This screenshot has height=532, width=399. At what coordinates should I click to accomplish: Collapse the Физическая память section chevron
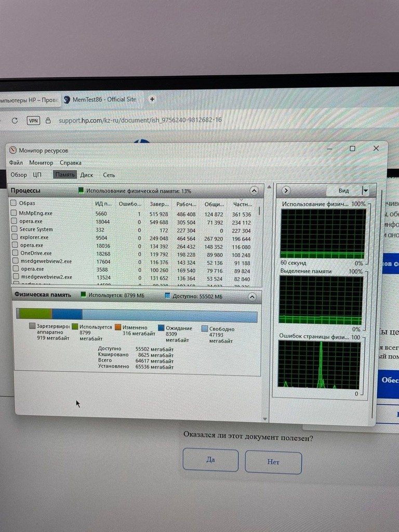coord(252,297)
